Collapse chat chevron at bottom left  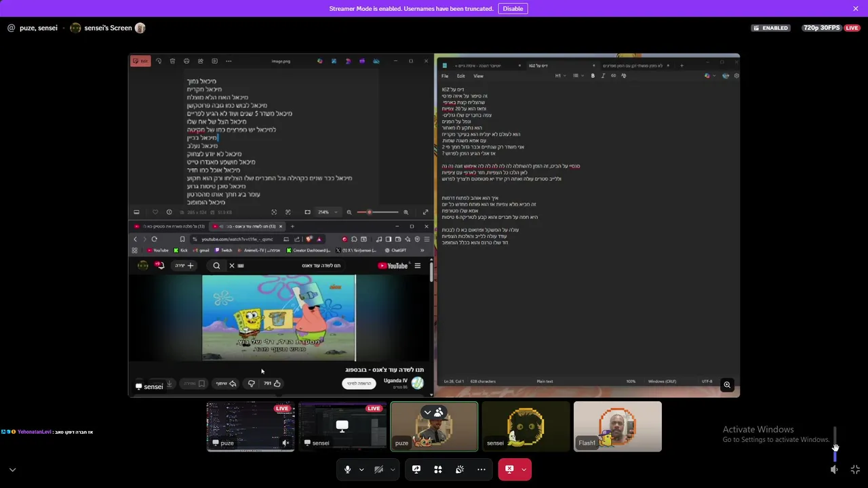click(12, 470)
